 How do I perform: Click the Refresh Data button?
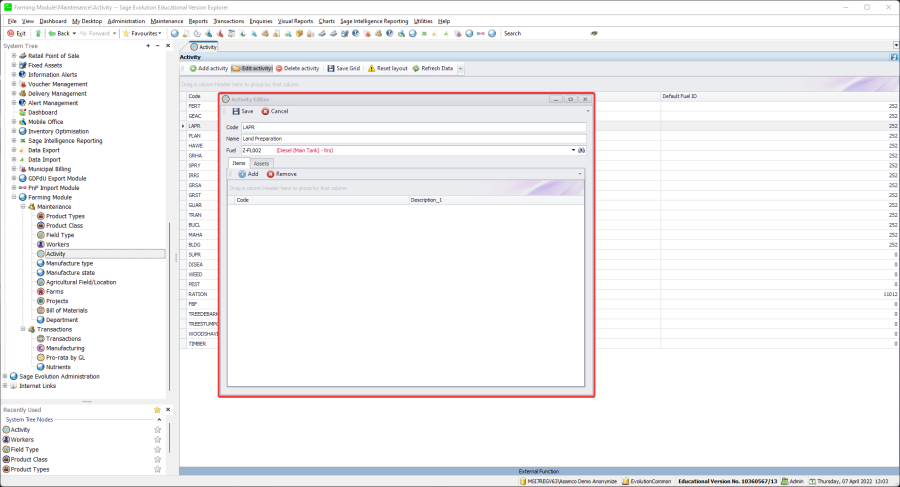coord(433,68)
